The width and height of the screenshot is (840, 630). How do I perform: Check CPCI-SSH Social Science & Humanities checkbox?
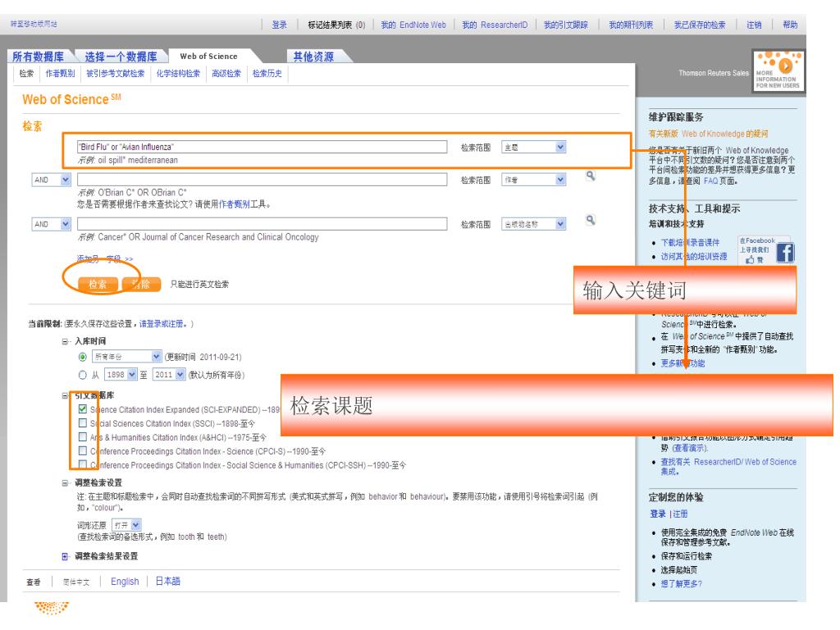point(83,464)
